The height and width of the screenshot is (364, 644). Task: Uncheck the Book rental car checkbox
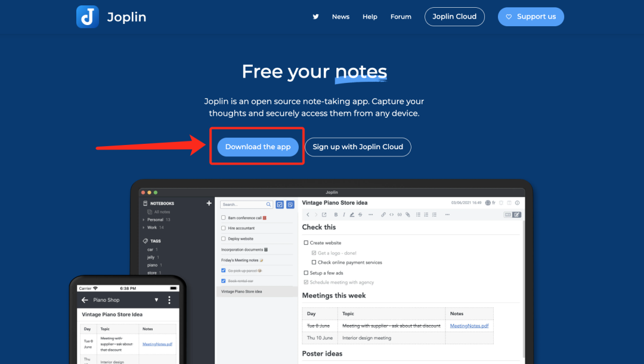click(224, 281)
